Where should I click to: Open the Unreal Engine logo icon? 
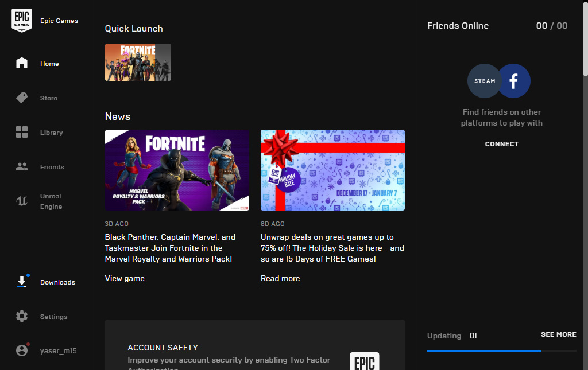click(22, 201)
